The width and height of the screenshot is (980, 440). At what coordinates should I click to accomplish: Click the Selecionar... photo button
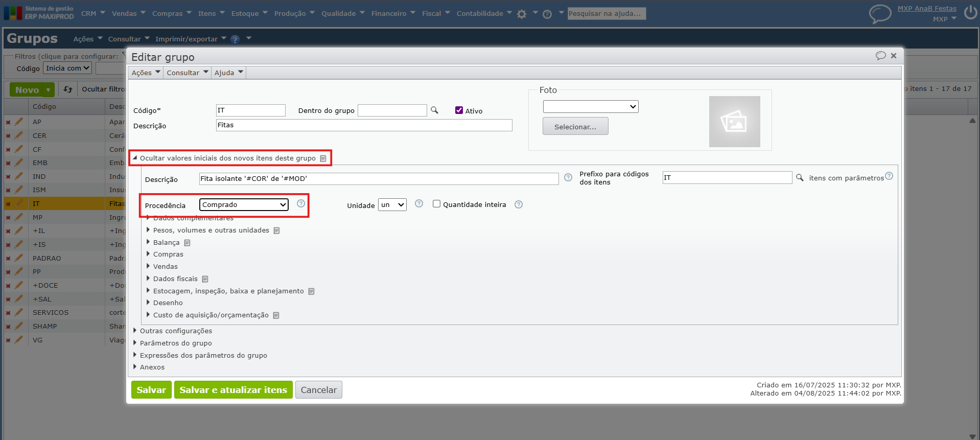point(575,126)
